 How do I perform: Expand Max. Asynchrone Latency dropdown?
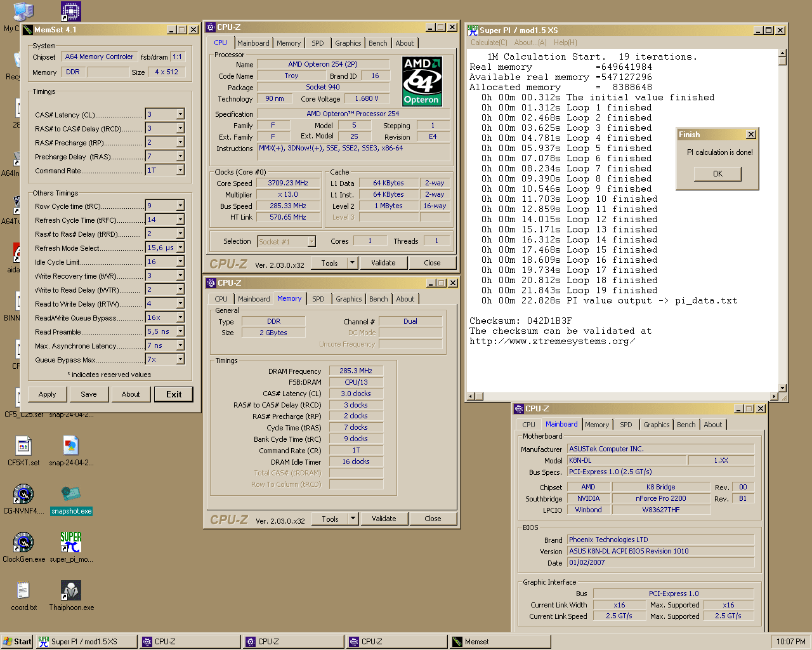pyautogui.click(x=180, y=345)
